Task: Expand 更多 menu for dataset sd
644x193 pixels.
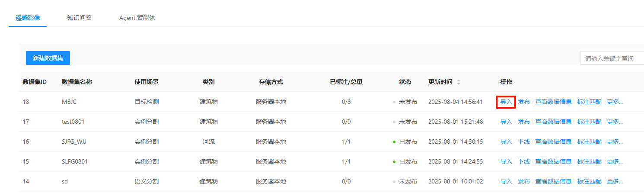Action: click(615, 182)
